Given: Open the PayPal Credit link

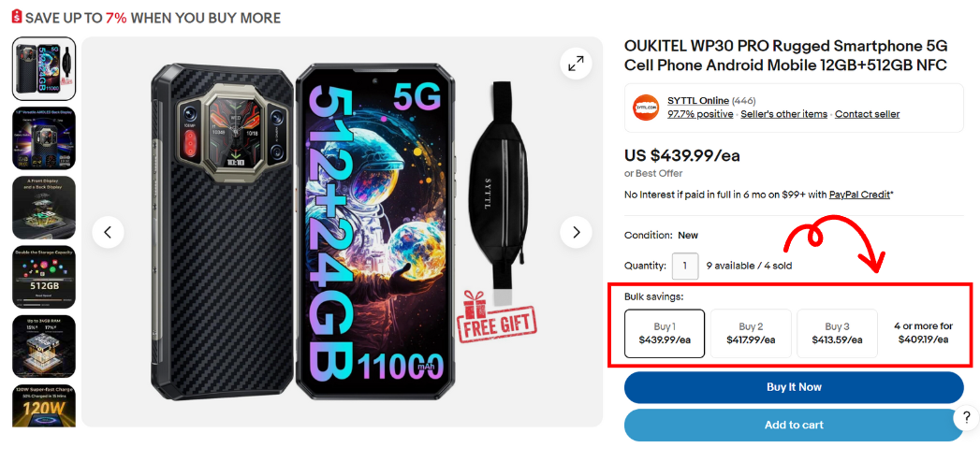Looking at the screenshot, I should [860, 195].
